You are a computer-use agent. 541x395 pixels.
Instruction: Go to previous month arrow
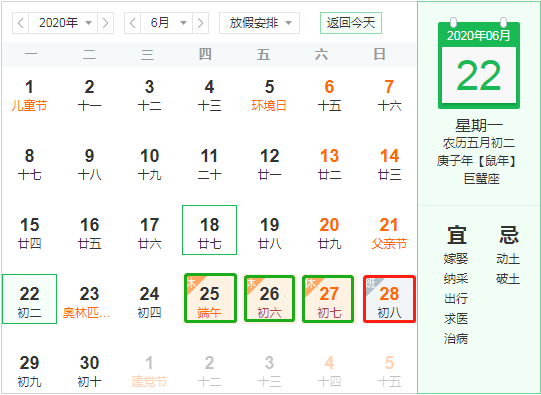click(x=132, y=23)
